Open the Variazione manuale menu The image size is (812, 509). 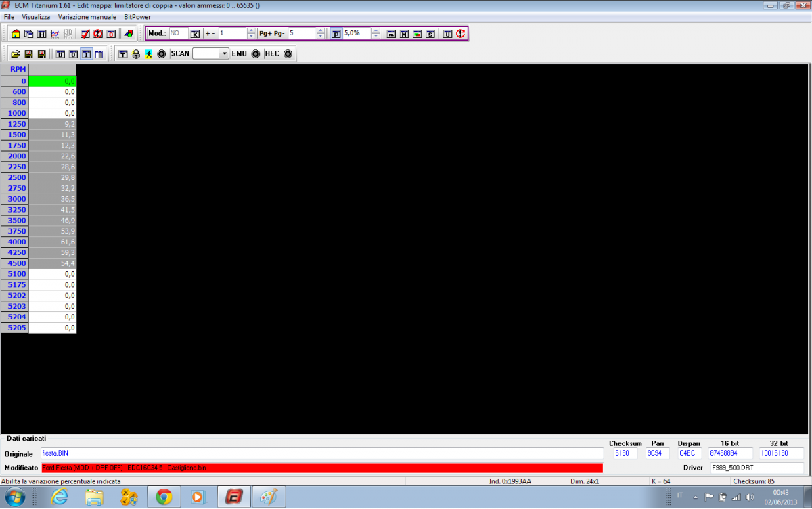(x=87, y=16)
